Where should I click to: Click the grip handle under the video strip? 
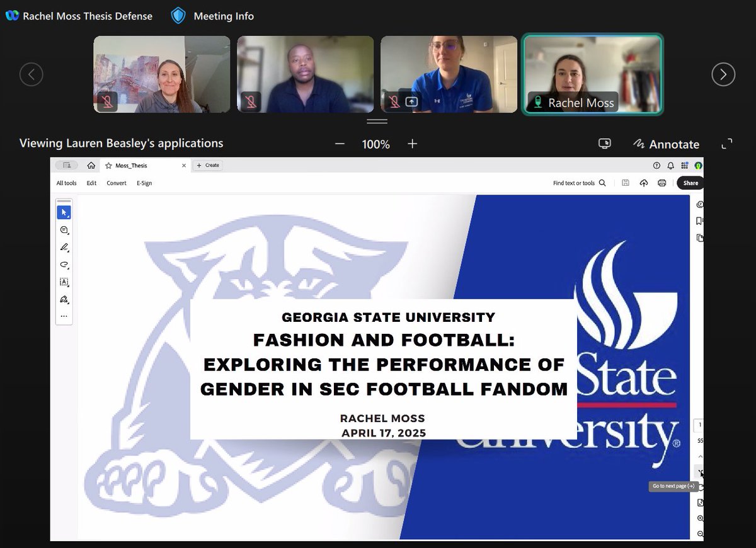377,121
